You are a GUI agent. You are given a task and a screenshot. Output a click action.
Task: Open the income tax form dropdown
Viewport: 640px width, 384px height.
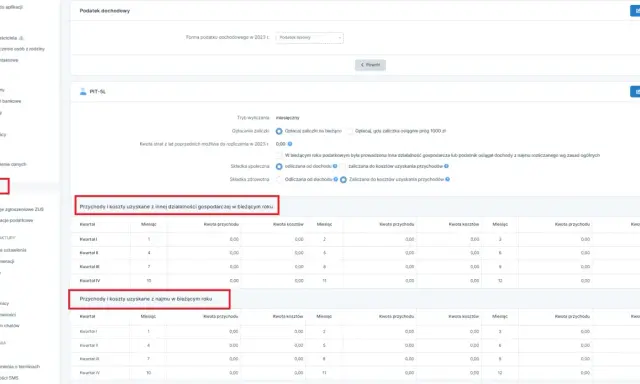[309, 38]
